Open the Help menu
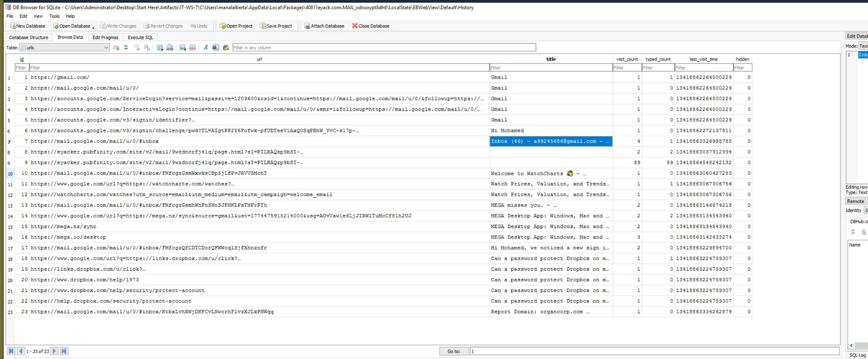868x359 pixels. coord(71,16)
